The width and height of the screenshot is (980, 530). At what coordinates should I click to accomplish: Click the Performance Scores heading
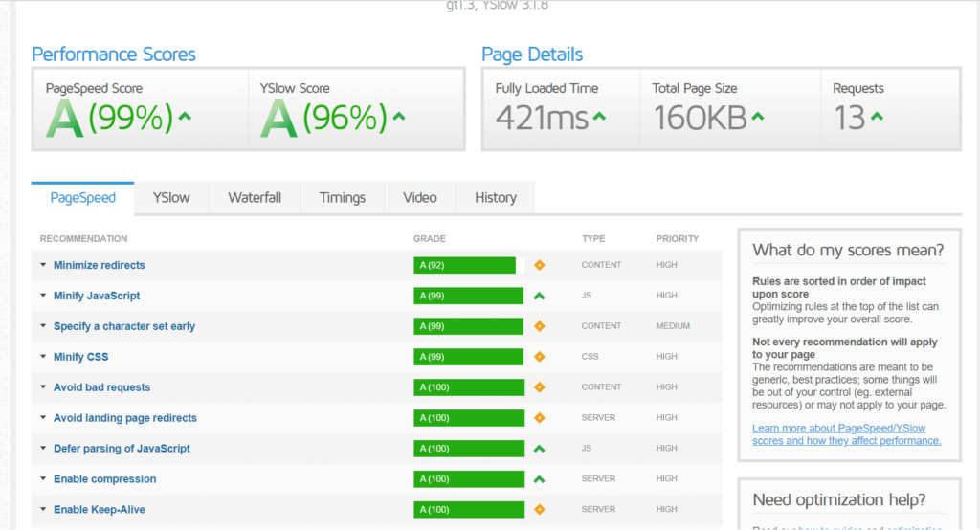(x=114, y=55)
